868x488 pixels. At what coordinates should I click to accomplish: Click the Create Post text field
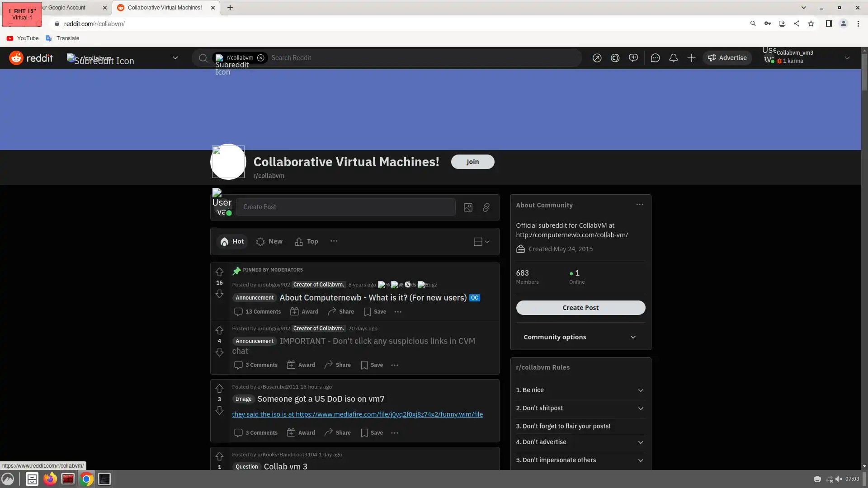click(x=345, y=207)
